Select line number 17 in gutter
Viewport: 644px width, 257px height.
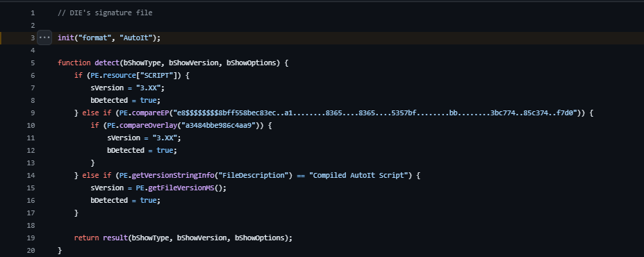tap(31, 213)
